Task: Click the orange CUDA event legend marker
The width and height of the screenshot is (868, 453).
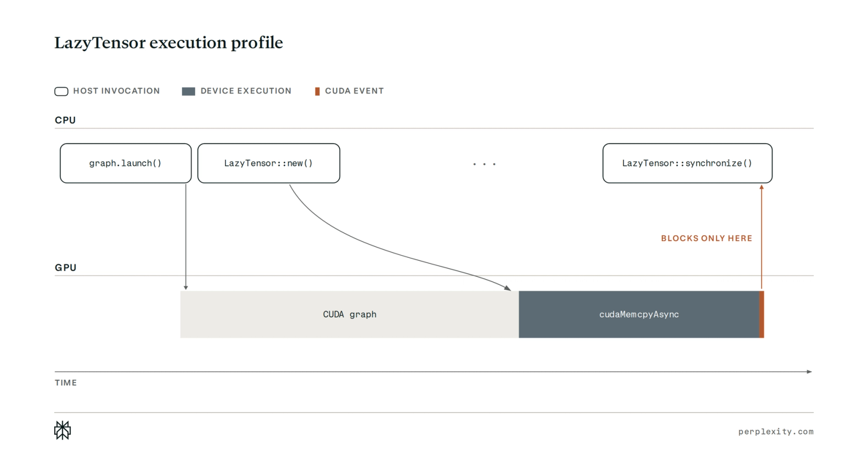Action: (317, 91)
